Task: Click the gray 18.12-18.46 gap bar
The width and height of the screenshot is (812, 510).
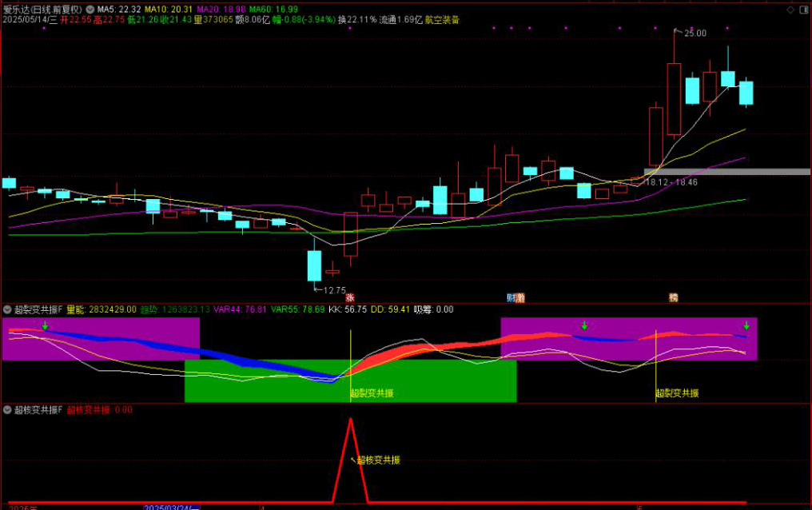Action: (x=726, y=171)
